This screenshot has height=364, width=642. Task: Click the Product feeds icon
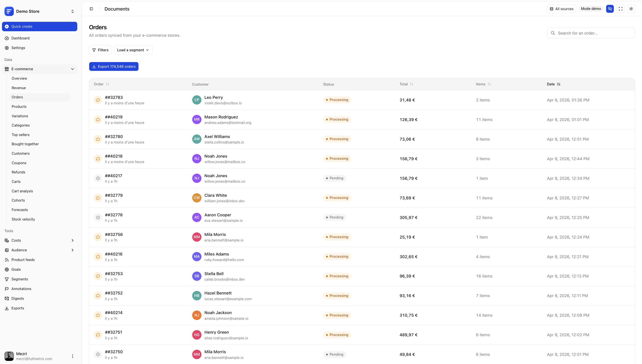tap(7, 259)
